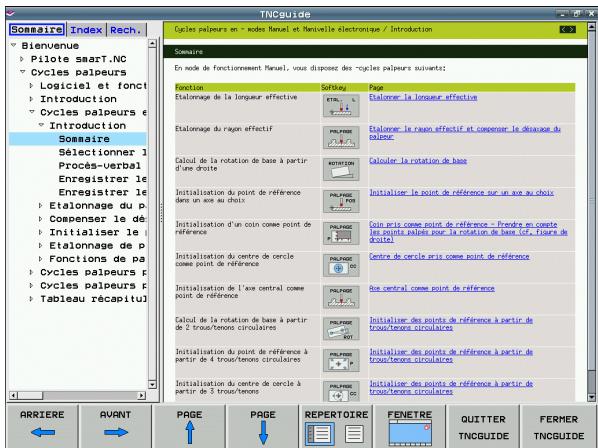Open link Etalonner la longueur effective
The height and width of the screenshot is (448, 598).
423,97
